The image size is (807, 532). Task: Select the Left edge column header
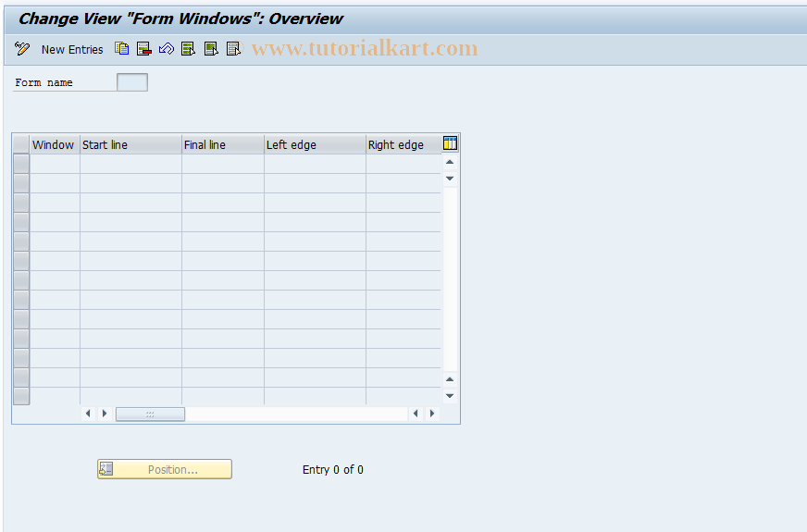click(x=315, y=144)
